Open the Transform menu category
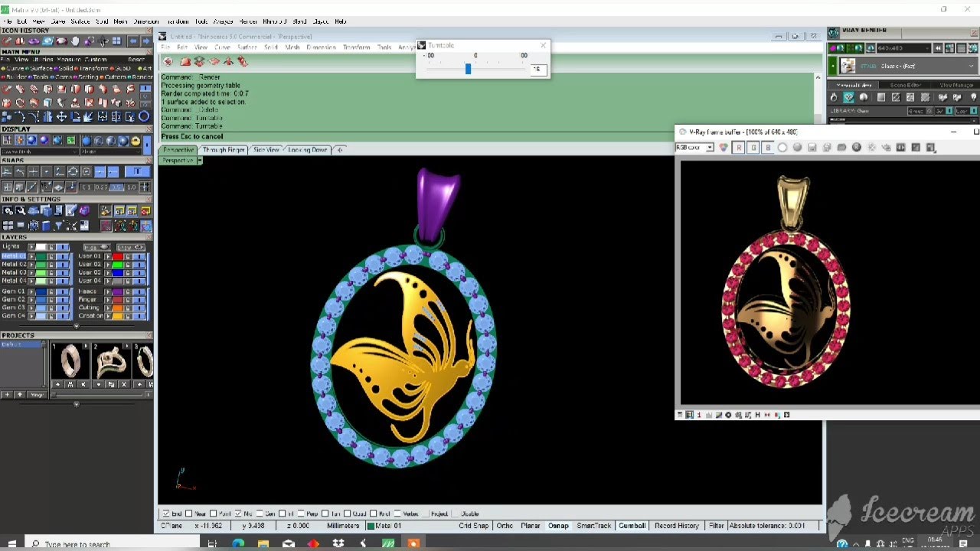The width and height of the screenshot is (980, 551). tap(92, 68)
